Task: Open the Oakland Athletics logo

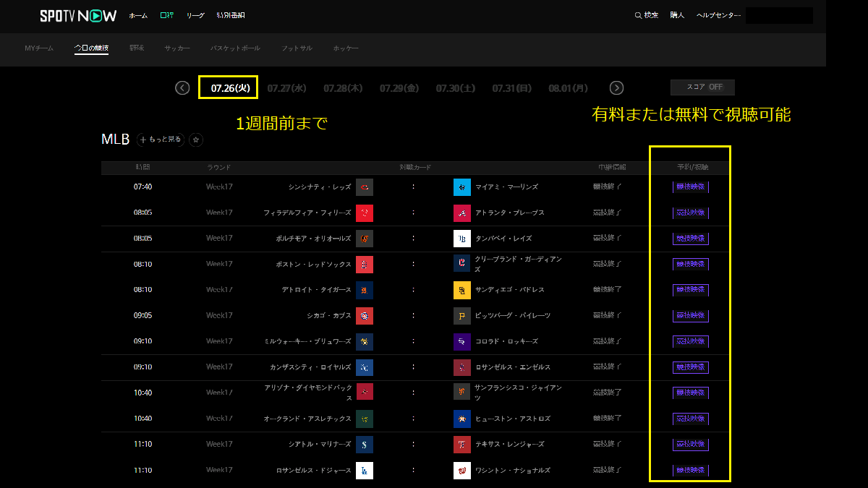Action: 365,419
